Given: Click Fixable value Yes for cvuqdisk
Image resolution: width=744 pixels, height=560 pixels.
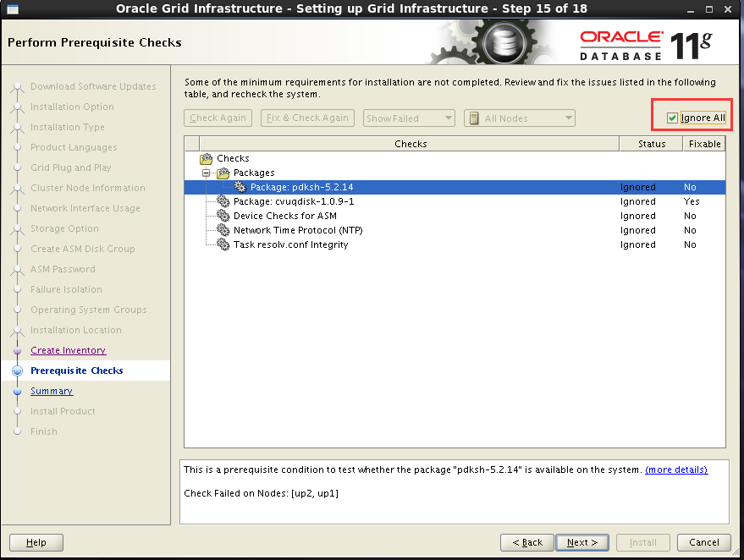Looking at the screenshot, I should click(x=692, y=201).
